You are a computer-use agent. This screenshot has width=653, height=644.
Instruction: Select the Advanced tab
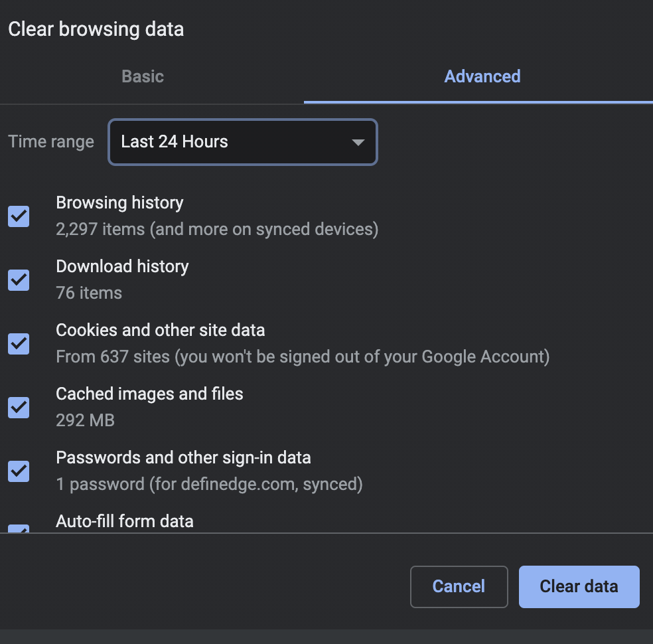click(482, 76)
